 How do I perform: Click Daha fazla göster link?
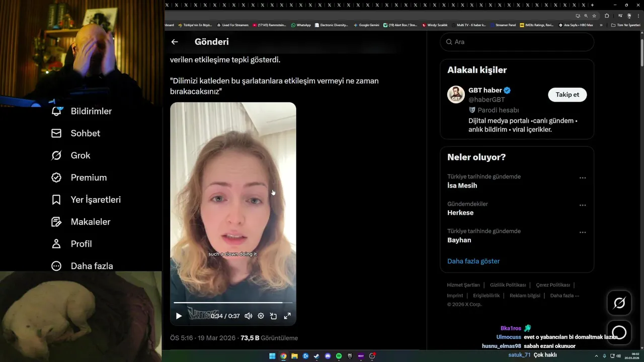coord(473,261)
